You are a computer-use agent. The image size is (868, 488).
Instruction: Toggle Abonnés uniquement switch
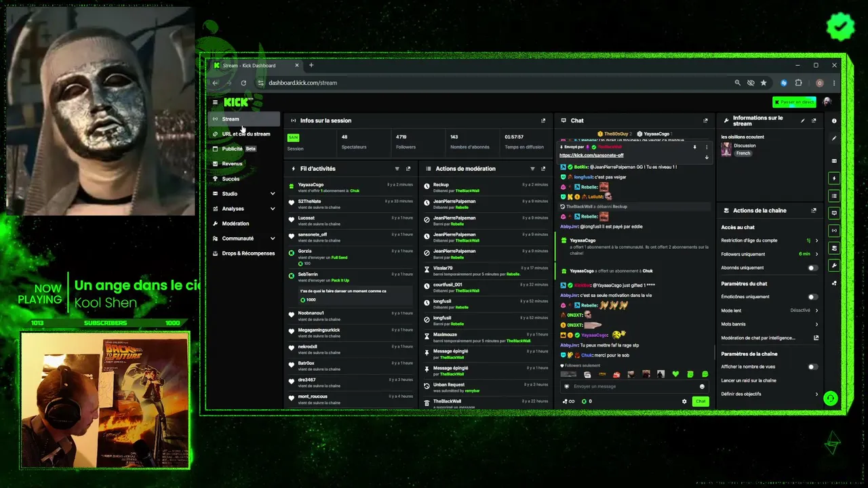(812, 268)
